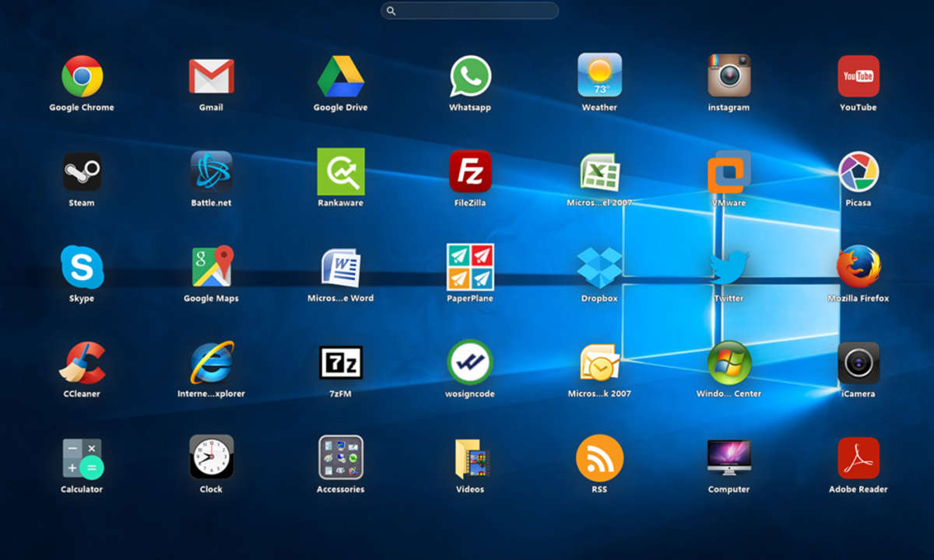Launch the Battle.net app

[x=211, y=171]
